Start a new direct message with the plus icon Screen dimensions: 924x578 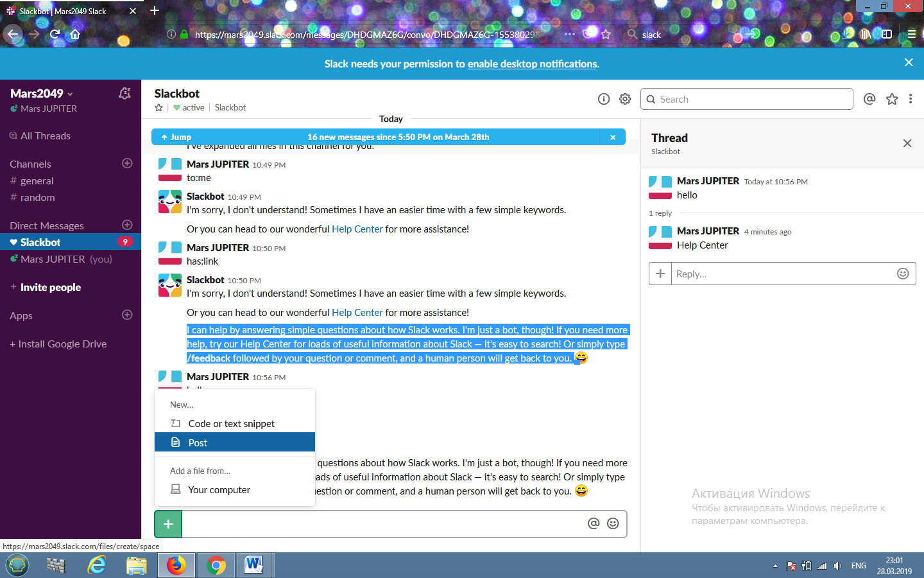coord(127,225)
